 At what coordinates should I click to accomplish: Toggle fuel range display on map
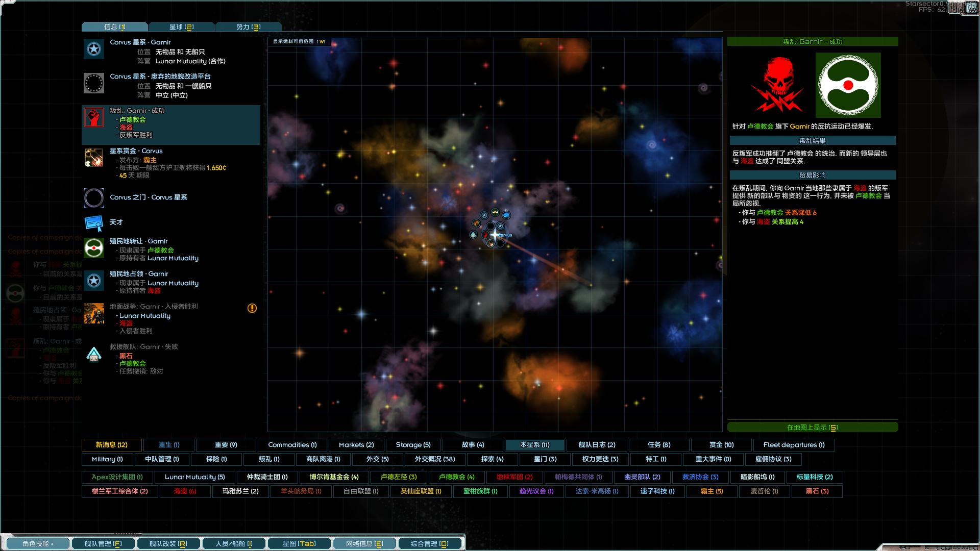(x=299, y=42)
